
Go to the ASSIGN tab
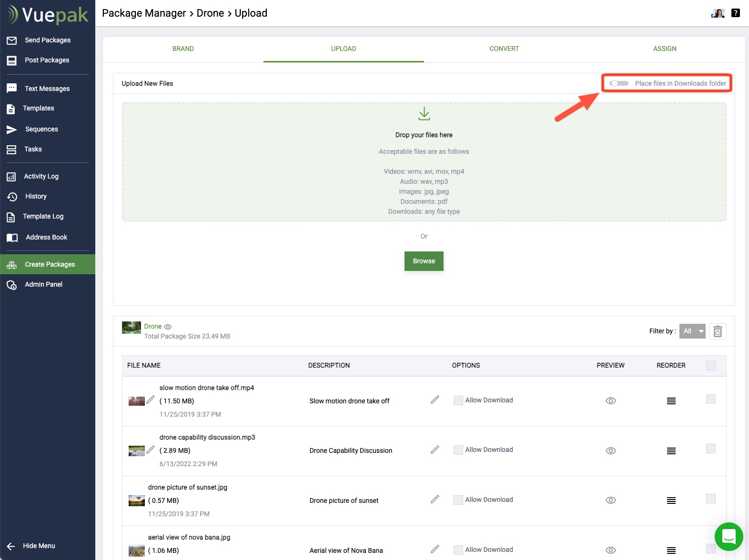coord(664,49)
